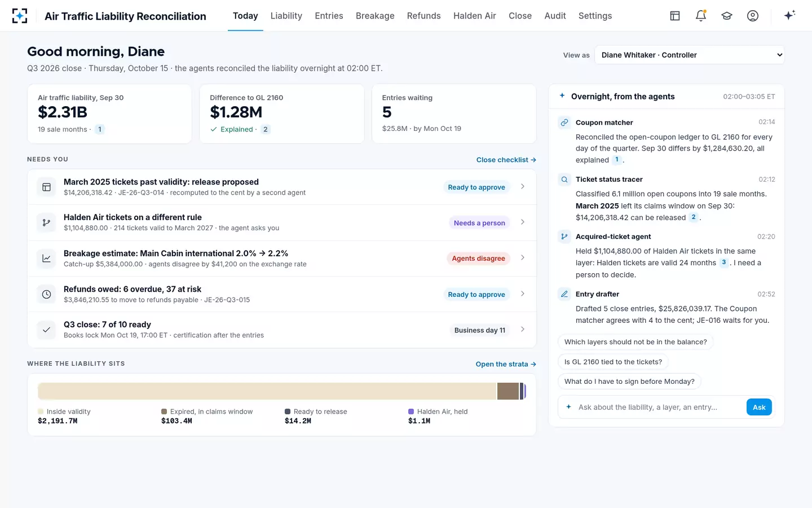Open the Audit tab

(555, 16)
